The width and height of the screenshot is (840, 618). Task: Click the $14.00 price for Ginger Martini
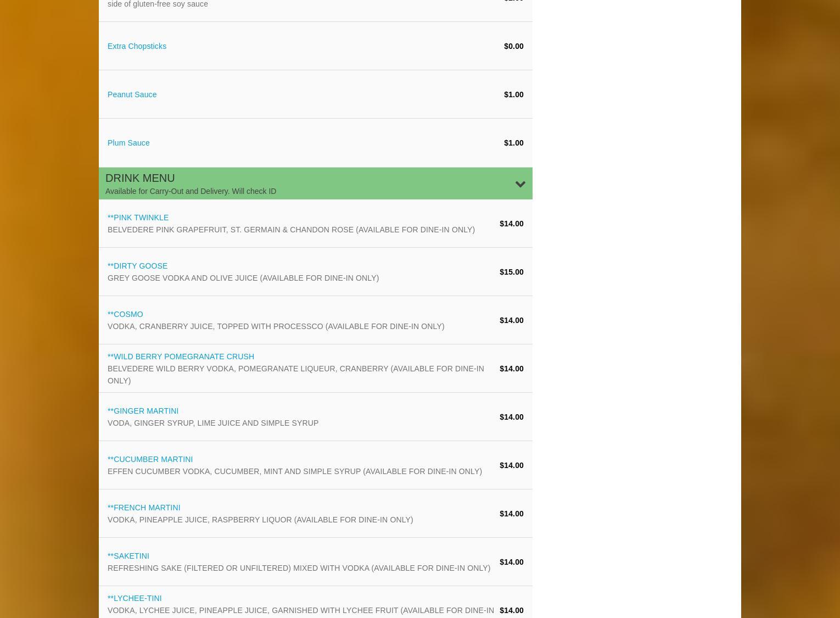(511, 417)
